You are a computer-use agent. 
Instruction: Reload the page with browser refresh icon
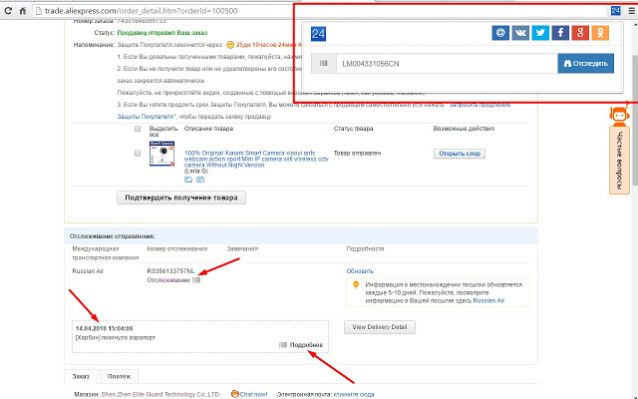pos(8,11)
